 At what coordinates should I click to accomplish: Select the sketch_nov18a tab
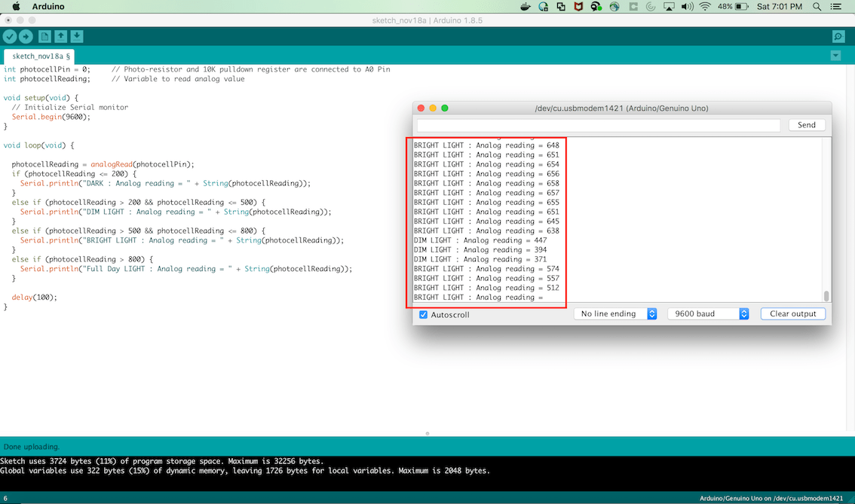39,56
